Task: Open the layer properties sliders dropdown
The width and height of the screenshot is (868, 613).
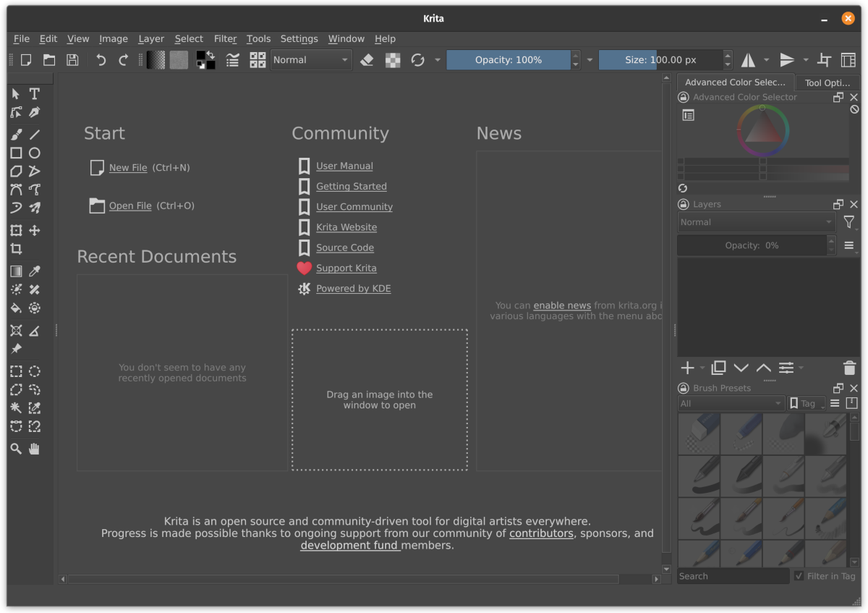Action: (789, 368)
